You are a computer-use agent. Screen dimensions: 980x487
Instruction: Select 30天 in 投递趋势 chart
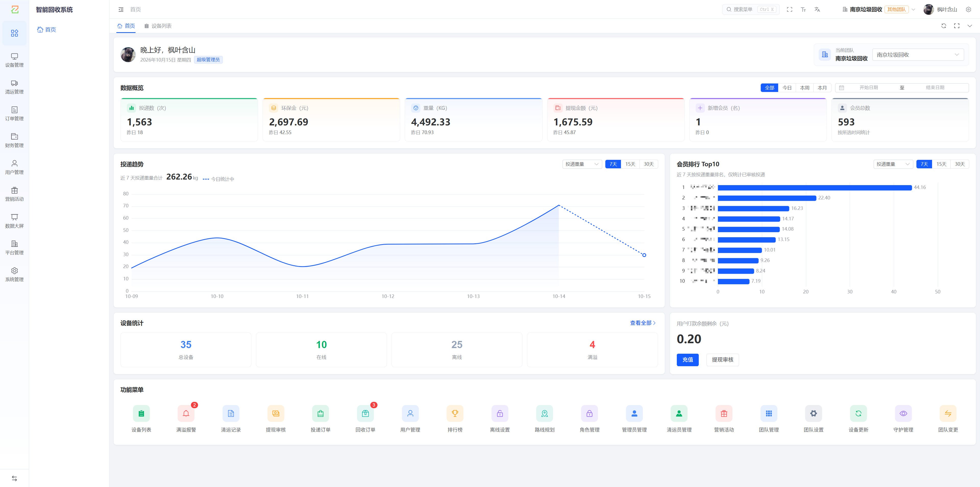(649, 164)
